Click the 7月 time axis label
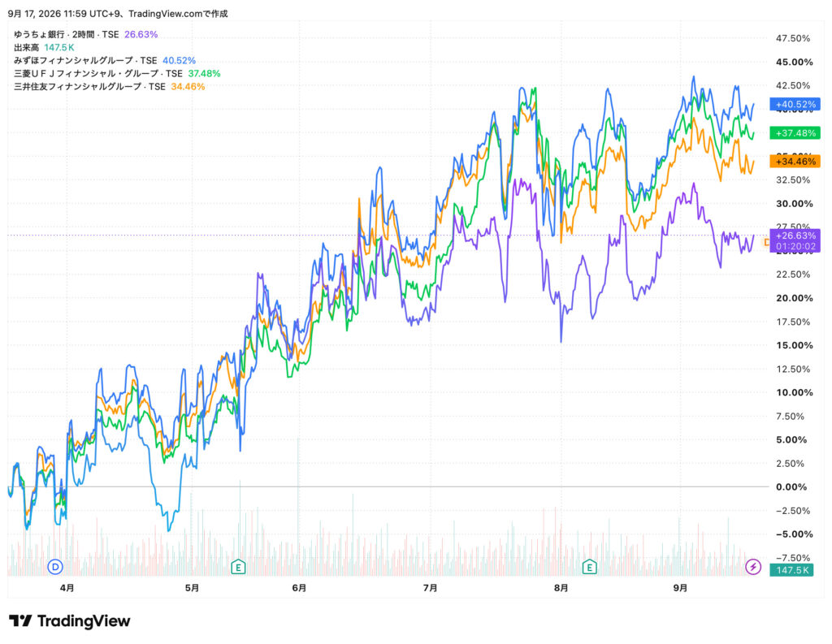Viewport: 832px width, 644px height. pos(431,588)
